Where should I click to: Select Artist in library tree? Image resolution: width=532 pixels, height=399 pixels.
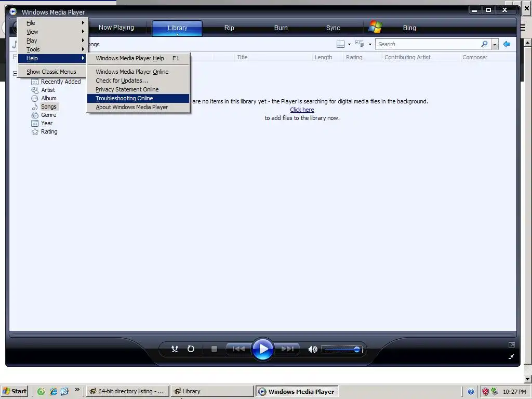point(48,90)
